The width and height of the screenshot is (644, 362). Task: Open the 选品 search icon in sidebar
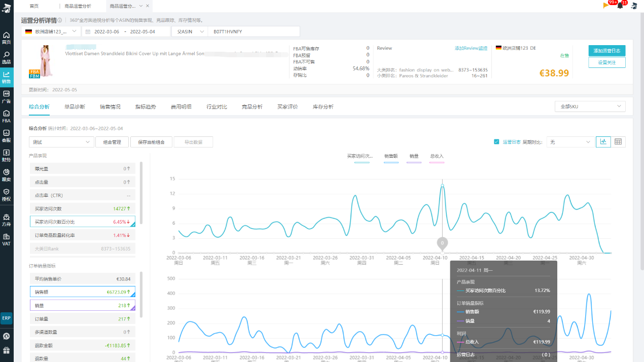click(x=7, y=57)
